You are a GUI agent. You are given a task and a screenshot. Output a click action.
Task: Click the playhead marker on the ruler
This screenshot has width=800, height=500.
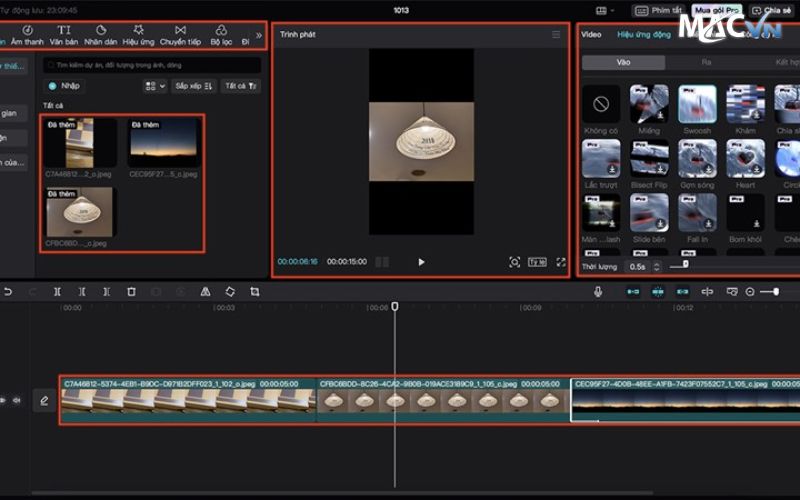pos(394,306)
